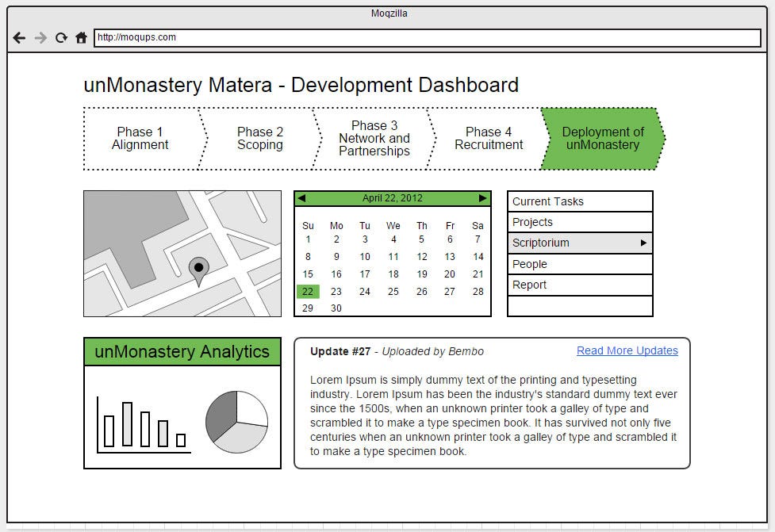Go to previous month in calendar

[x=301, y=198]
